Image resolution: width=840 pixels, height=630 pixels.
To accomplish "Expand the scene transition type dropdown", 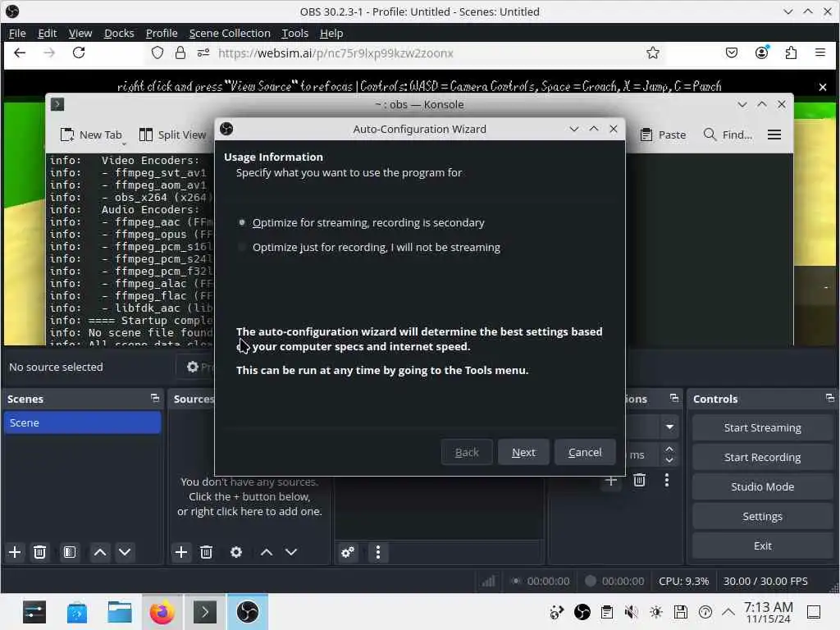I will (x=669, y=427).
